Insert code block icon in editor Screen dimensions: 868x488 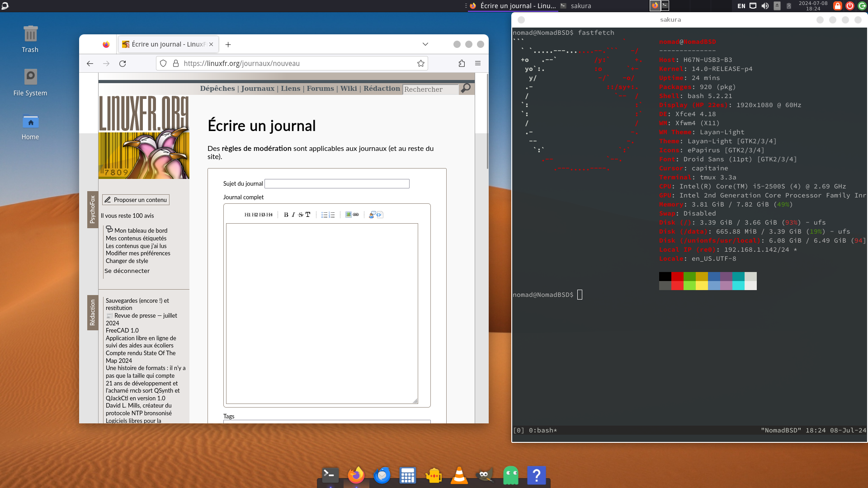(379, 215)
